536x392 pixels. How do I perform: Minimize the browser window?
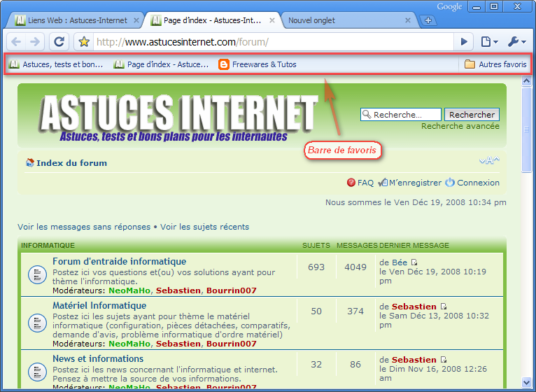click(477, 6)
